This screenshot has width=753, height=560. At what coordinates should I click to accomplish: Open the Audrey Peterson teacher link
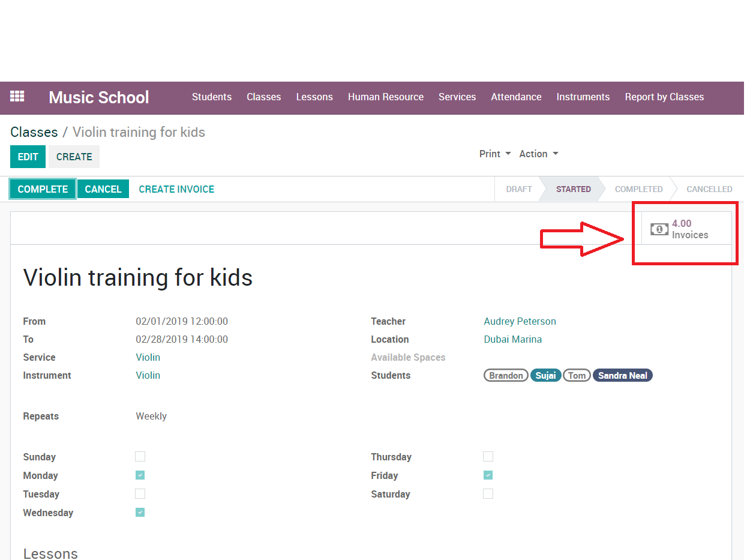(520, 321)
